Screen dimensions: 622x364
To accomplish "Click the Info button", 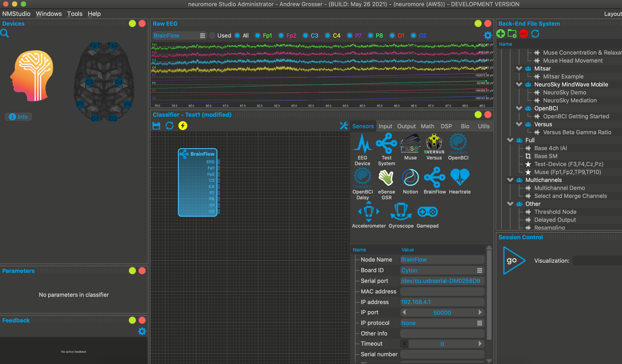I will pos(19,117).
